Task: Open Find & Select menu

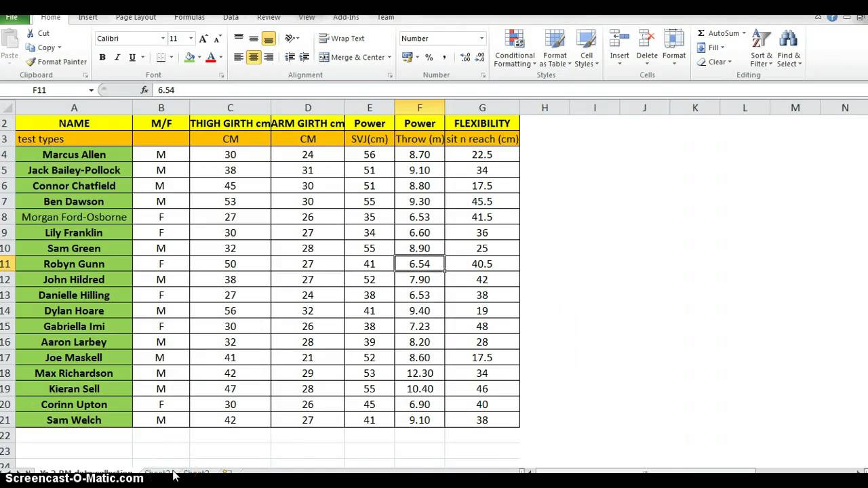Action: 789,48
